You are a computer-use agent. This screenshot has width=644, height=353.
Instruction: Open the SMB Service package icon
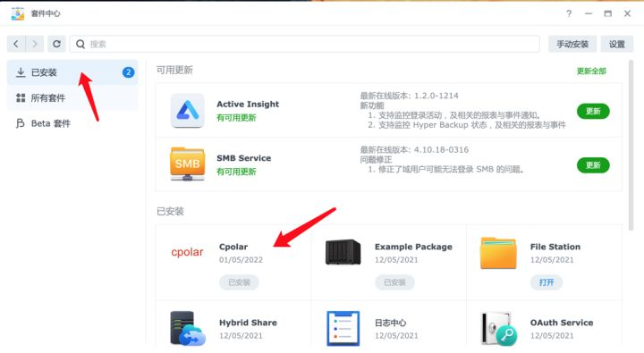(x=187, y=164)
